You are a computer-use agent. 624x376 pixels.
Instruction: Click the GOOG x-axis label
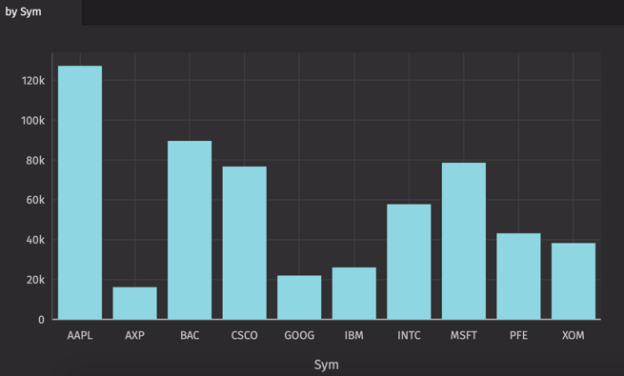299,335
